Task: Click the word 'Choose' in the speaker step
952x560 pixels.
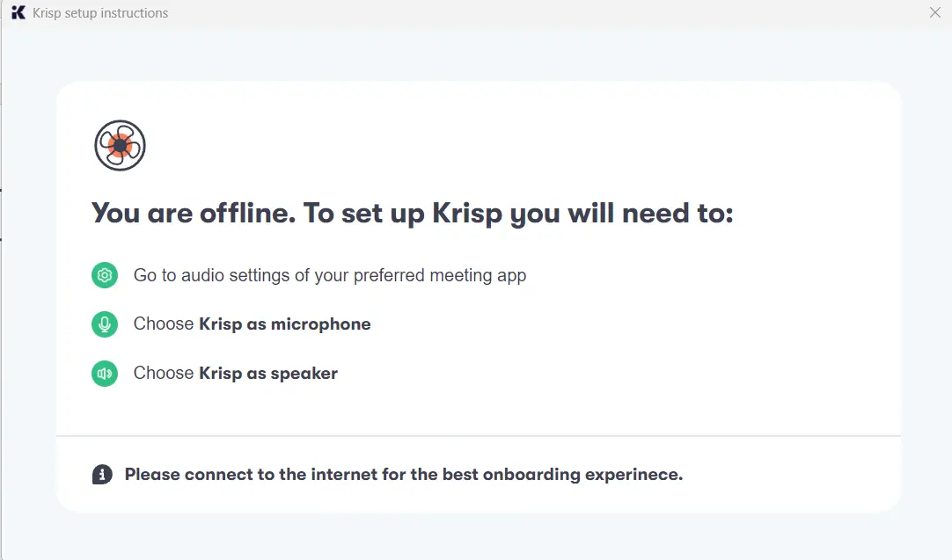Action: pos(164,373)
